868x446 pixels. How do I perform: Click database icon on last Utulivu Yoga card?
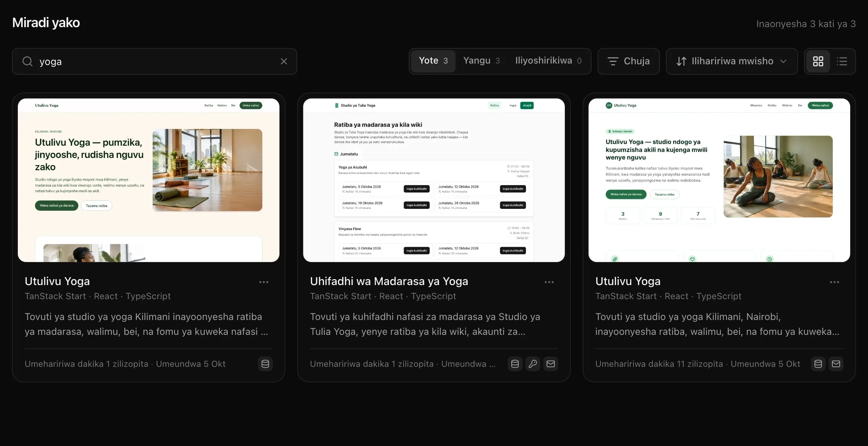tap(818, 364)
